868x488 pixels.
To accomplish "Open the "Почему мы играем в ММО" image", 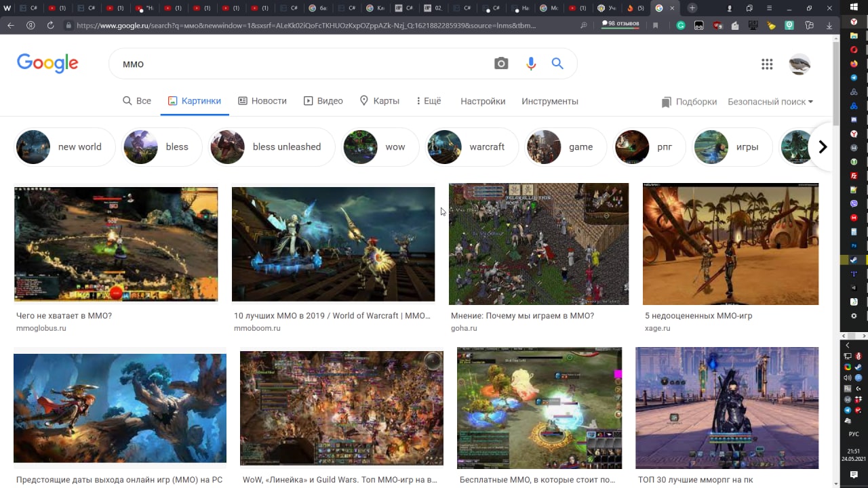I will (x=538, y=244).
